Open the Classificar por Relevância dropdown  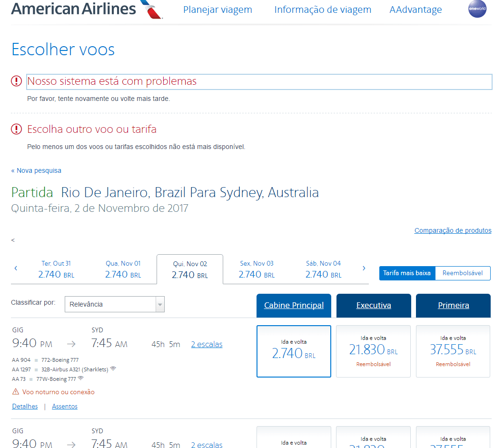115,304
